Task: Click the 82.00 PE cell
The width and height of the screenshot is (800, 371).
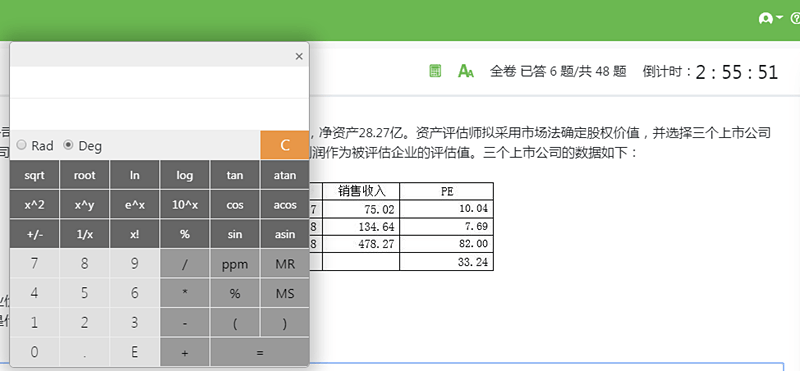Action: 447,244
